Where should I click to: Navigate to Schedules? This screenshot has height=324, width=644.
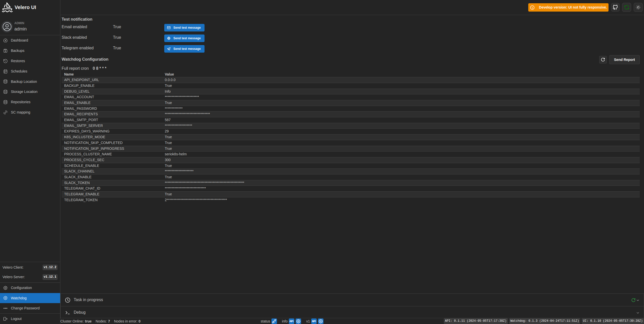30,71
